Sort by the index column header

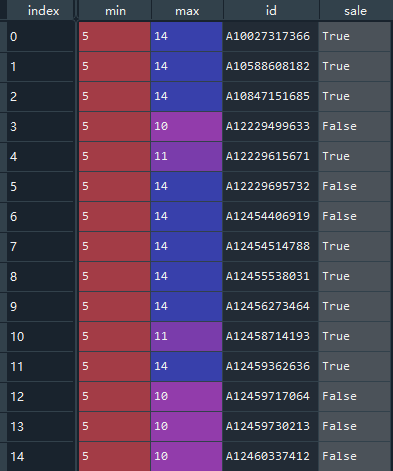point(40,10)
